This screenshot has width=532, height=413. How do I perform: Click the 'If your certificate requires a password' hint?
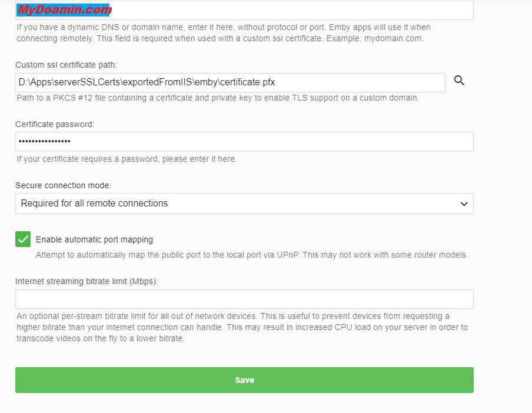[127, 159]
